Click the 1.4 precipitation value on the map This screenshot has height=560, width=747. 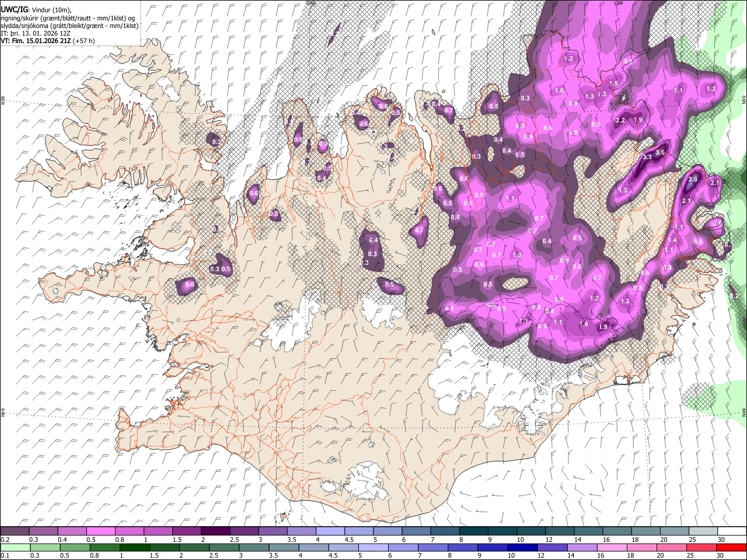pyautogui.click(x=672, y=240)
